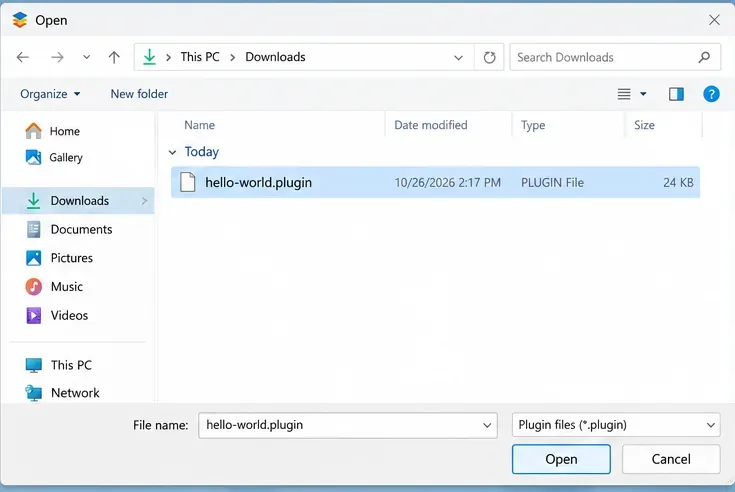
Task: Collapse the Today group
Action: click(172, 152)
